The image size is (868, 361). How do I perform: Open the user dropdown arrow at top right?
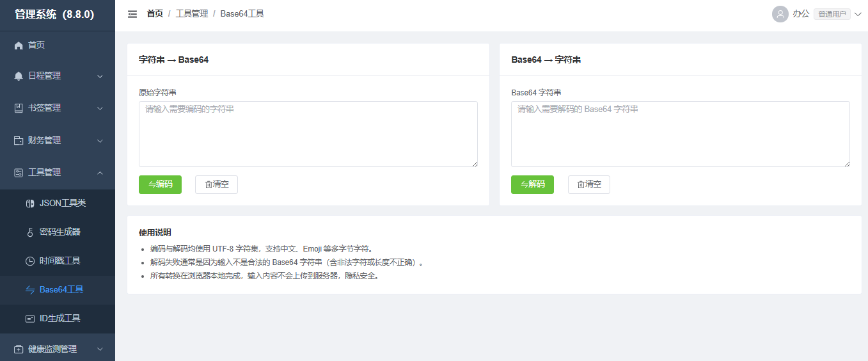858,14
